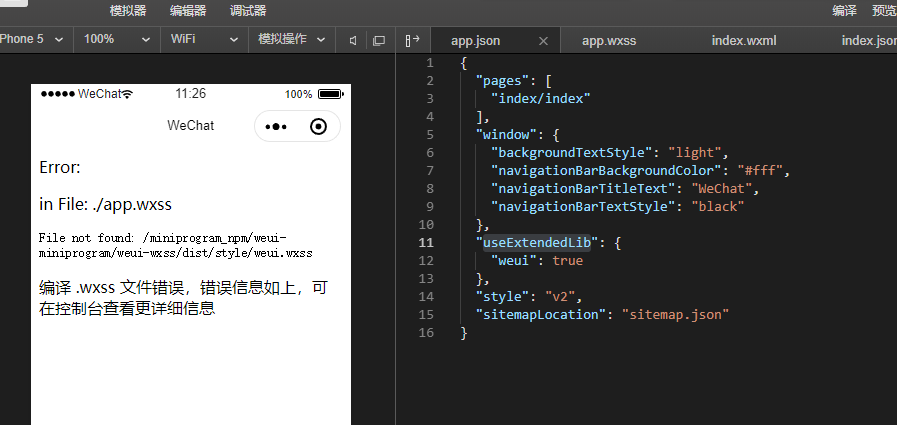This screenshot has height=425, width=897.
Task: Collapse the editor sidebar panel icon
Action: point(412,40)
